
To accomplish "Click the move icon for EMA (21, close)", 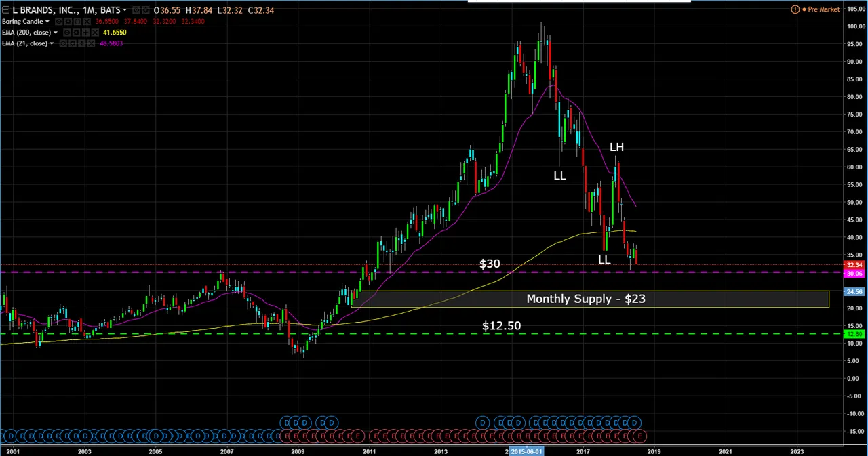I will [81, 43].
